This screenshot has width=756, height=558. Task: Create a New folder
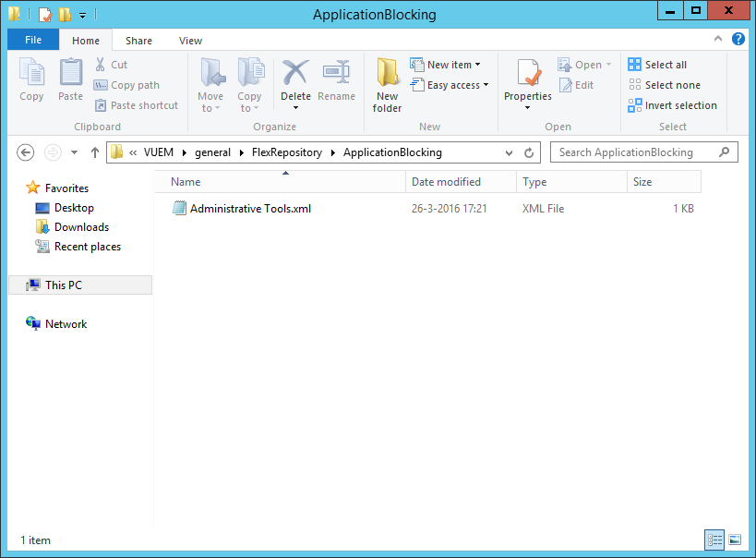(x=387, y=85)
